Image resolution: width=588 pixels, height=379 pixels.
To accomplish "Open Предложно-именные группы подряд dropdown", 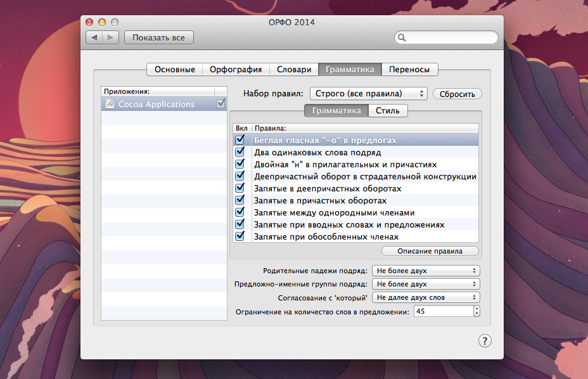I will [426, 284].
